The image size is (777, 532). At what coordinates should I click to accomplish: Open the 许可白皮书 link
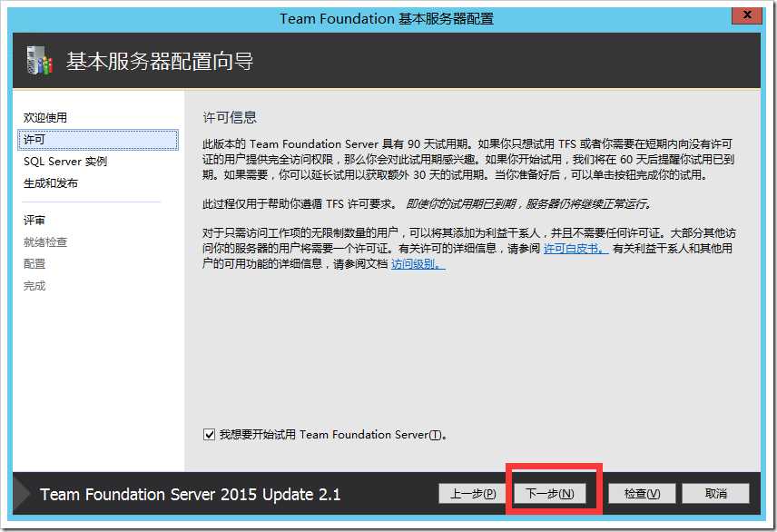click(x=575, y=249)
